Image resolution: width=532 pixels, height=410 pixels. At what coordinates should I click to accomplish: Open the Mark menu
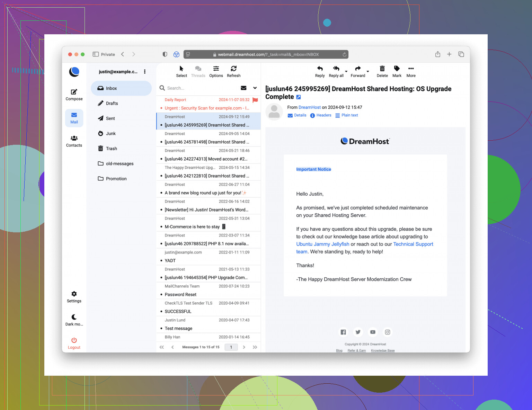(397, 72)
